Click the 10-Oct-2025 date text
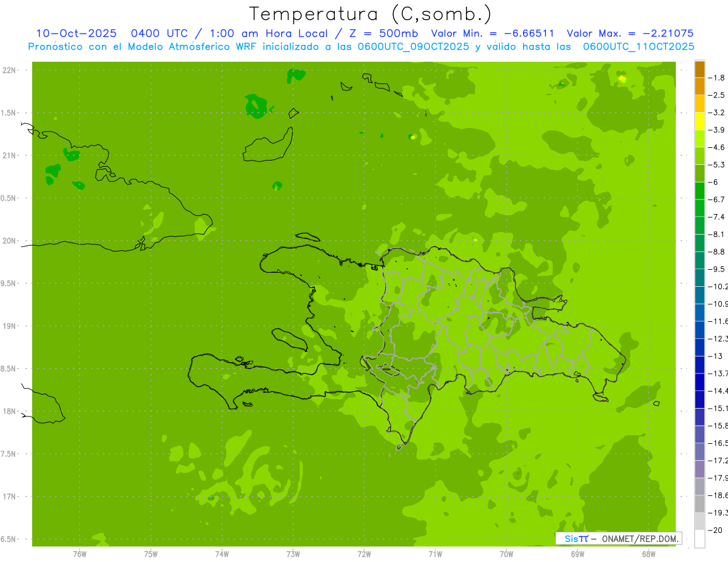 coord(76,33)
